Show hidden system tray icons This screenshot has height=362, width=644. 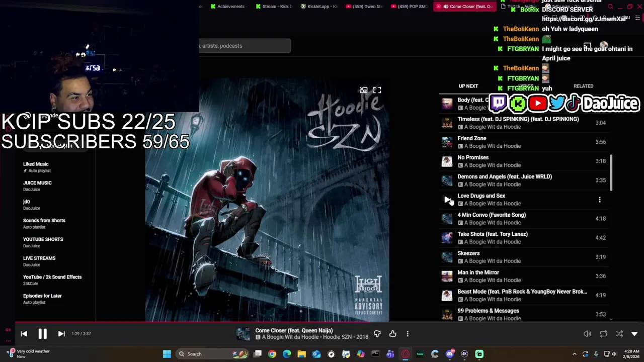click(x=575, y=354)
